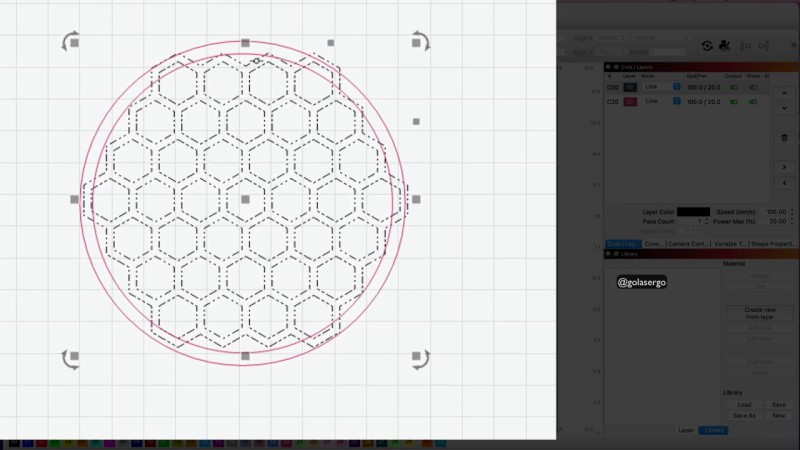Click the right arrow button beside the layers list

coord(784,167)
